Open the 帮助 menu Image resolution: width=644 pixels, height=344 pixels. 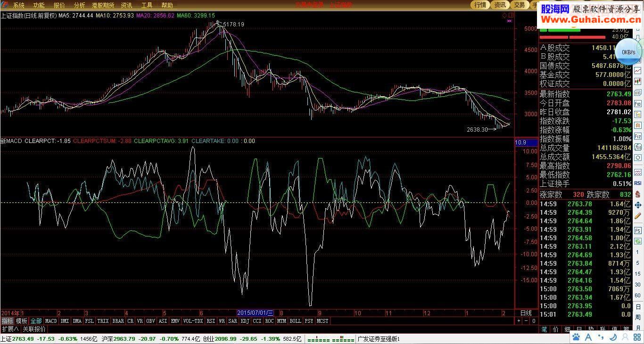point(167,5)
